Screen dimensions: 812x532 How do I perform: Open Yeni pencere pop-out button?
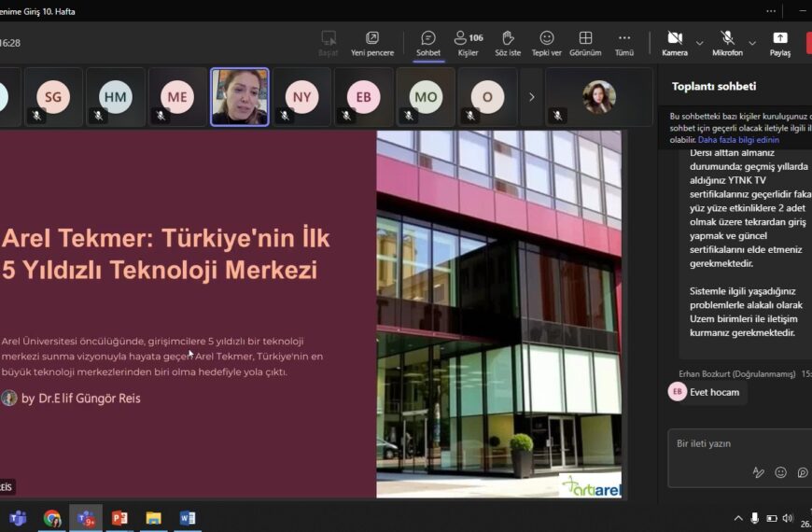pos(371,44)
